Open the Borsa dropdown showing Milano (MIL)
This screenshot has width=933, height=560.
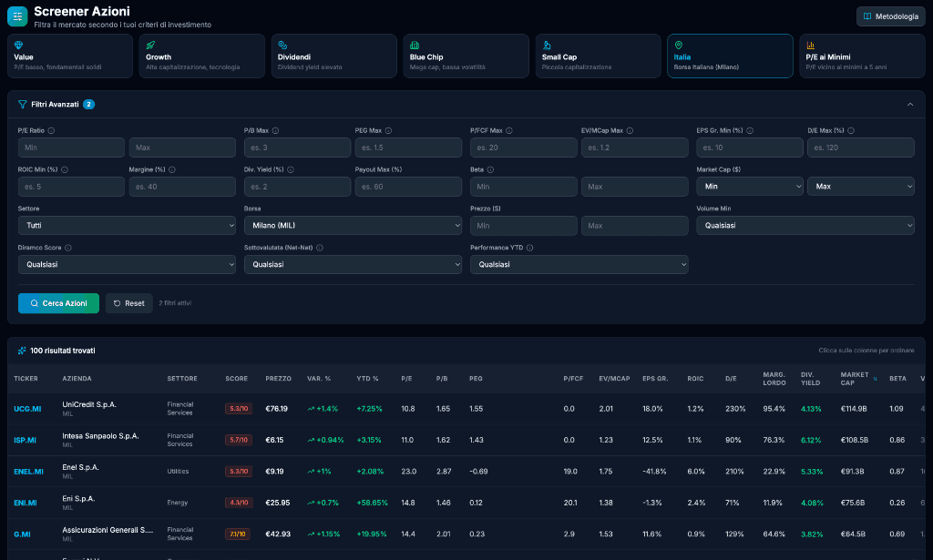pyautogui.click(x=353, y=225)
